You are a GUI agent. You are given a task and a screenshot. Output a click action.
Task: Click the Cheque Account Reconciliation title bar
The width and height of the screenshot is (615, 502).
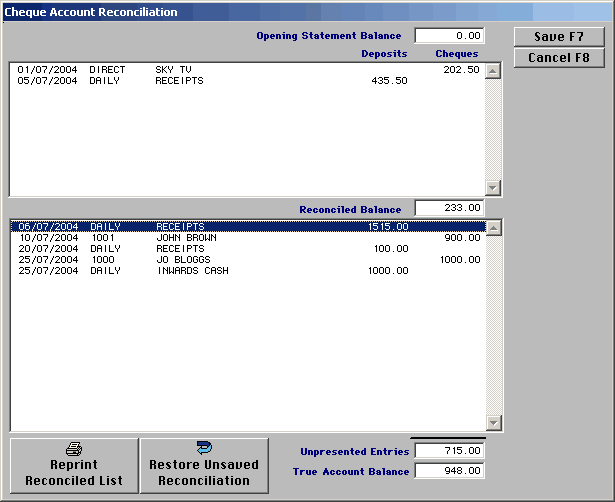point(308,12)
